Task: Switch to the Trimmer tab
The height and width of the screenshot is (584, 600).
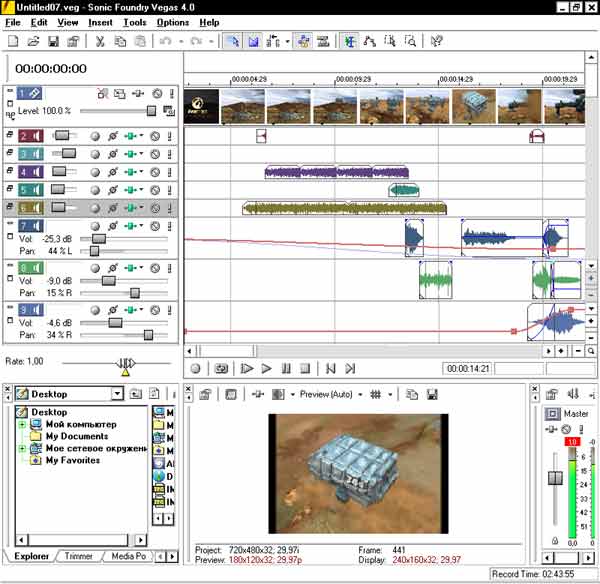Action: click(x=78, y=556)
